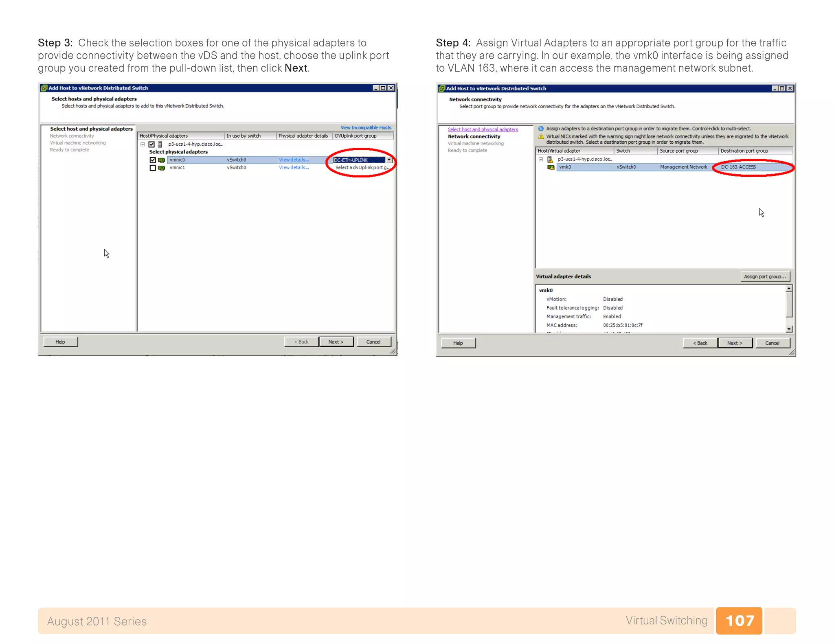
Task: Click the yellow warning triangle icon message
Action: click(x=541, y=137)
